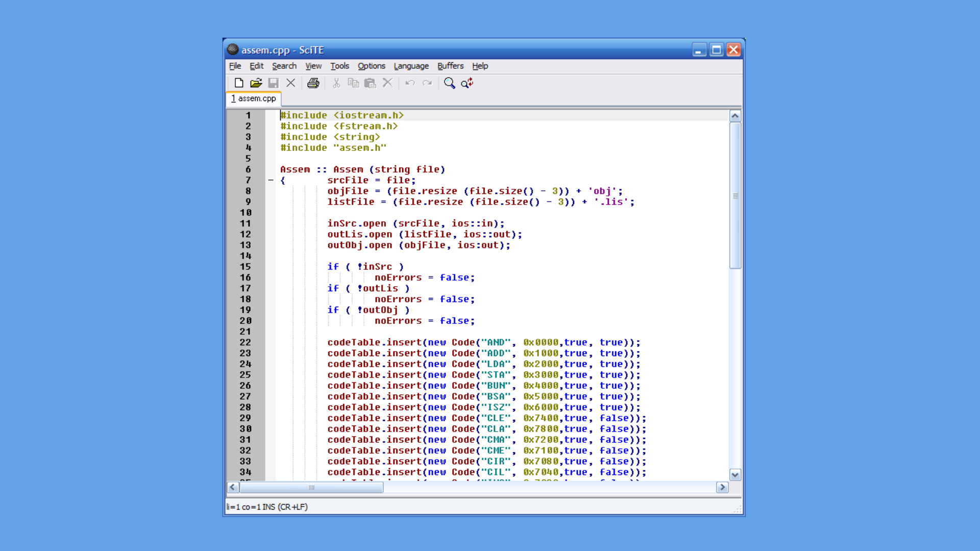Click the horizontal scrollbar left arrow
The width and height of the screenshot is (980, 551).
tap(233, 487)
